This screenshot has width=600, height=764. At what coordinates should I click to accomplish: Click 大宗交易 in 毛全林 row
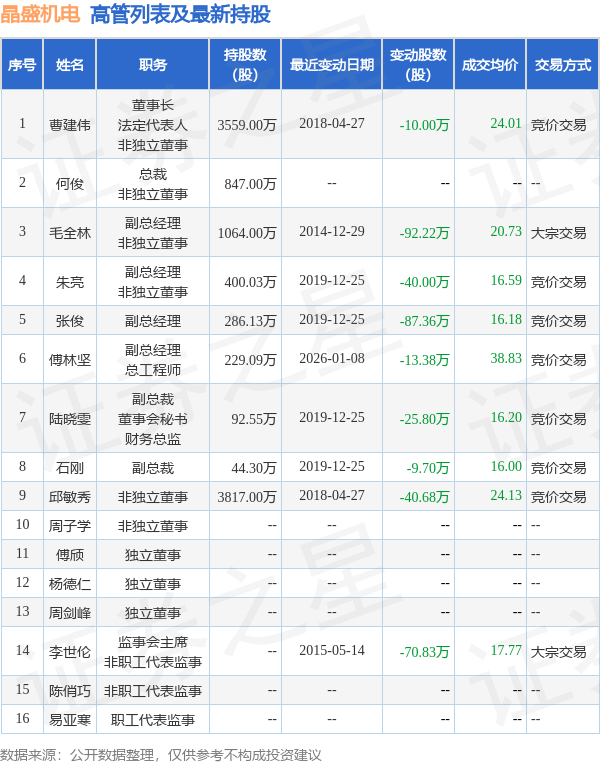(x=559, y=233)
